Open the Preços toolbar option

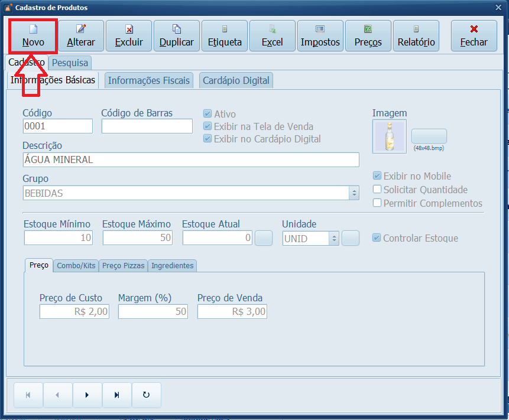(x=368, y=35)
